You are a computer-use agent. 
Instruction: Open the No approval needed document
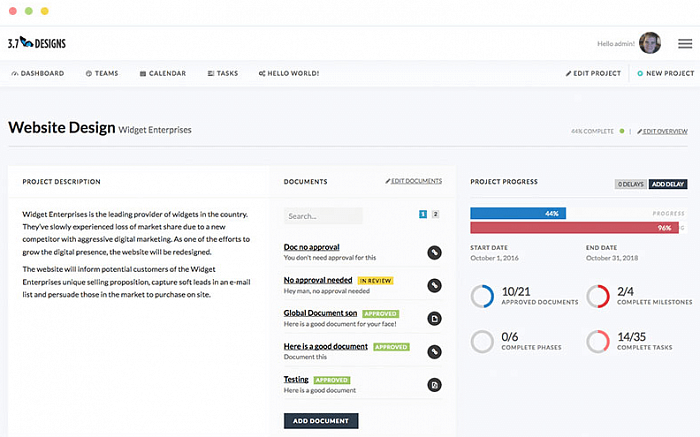pos(318,280)
